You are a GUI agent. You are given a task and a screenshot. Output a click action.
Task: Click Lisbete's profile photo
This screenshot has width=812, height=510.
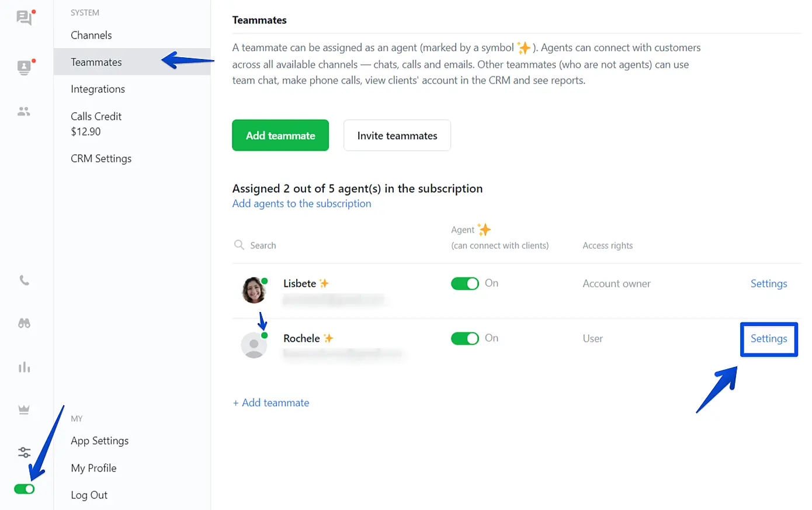pyautogui.click(x=254, y=290)
